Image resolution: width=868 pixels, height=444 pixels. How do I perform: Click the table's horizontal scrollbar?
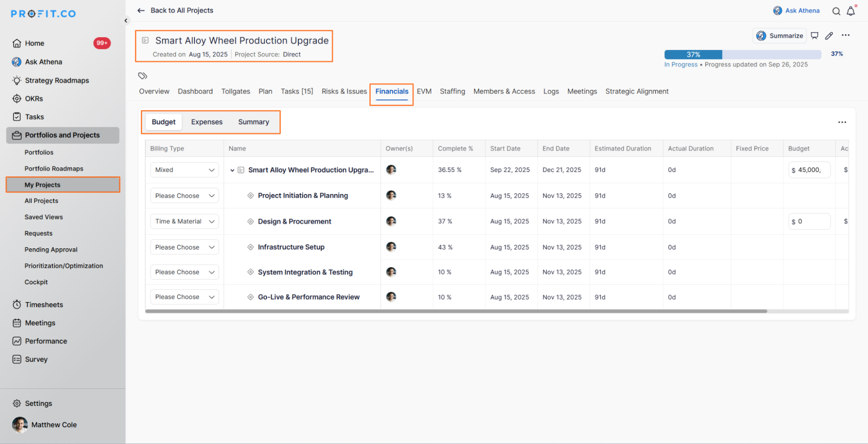click(456, 311)
